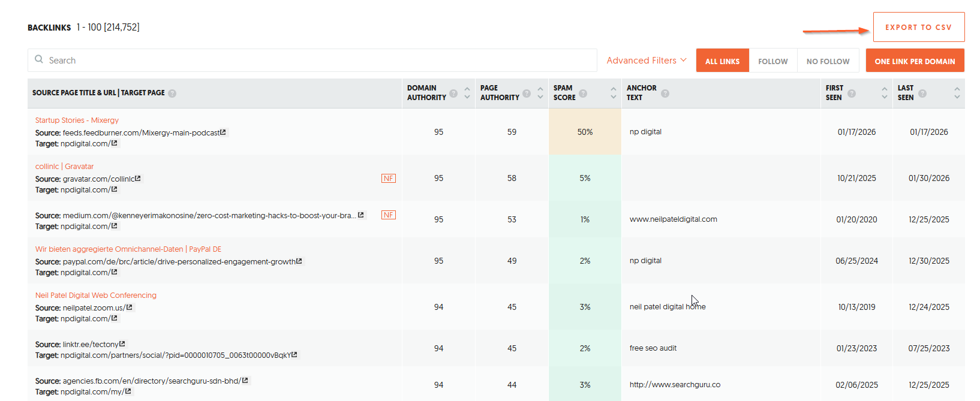Open target external icon in Mixergy row

point(115,143)
